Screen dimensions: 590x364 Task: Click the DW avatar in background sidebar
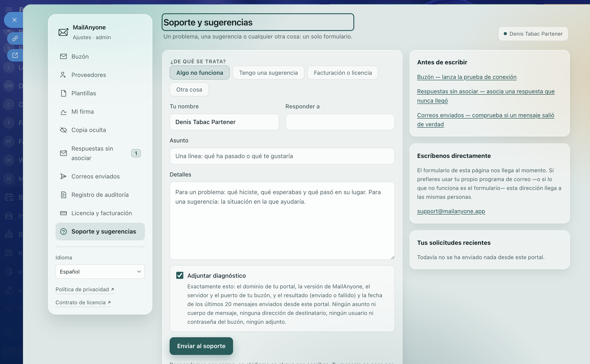coord(9,86)
